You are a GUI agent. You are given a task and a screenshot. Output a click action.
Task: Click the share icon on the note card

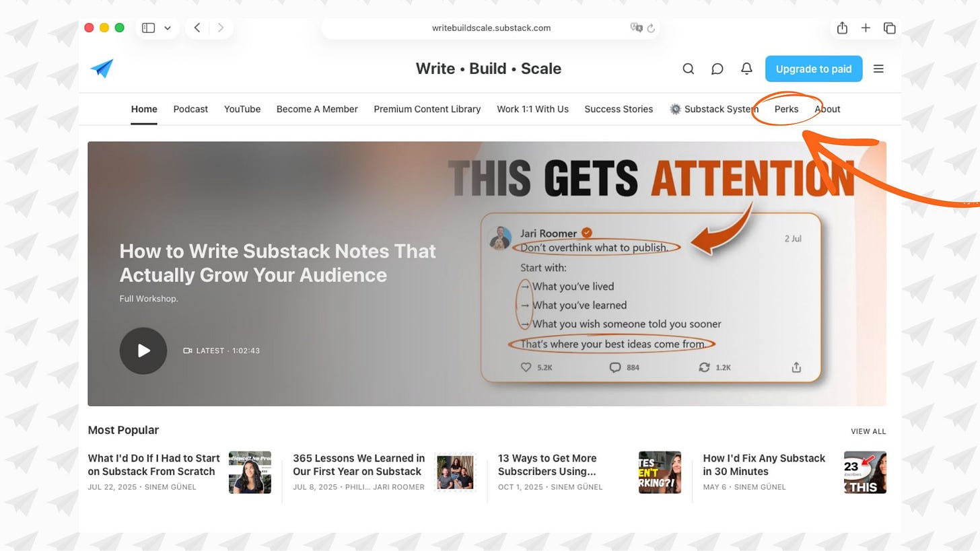[796, 367]
